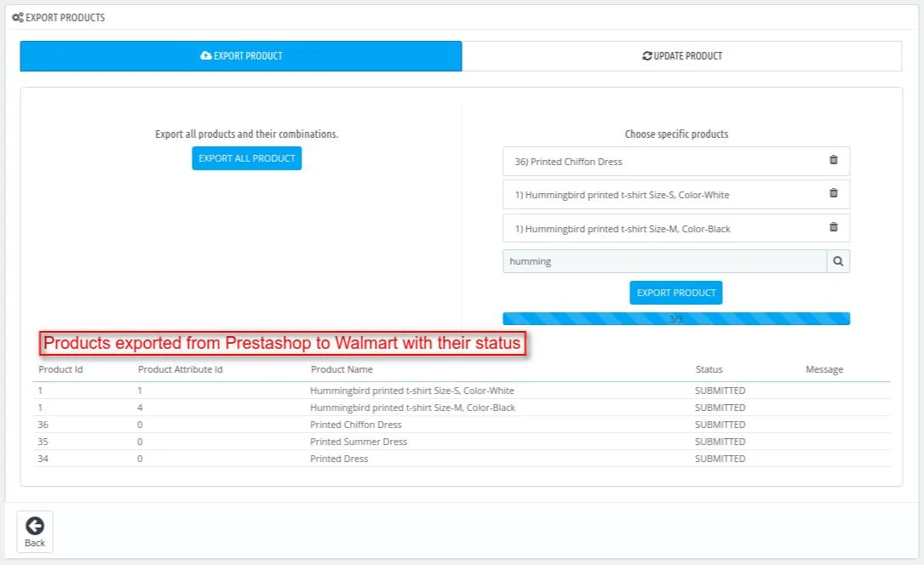924x565 pixels.
Task: Click the Message column header
Action: pyautogui.click(x=824, y=369)
